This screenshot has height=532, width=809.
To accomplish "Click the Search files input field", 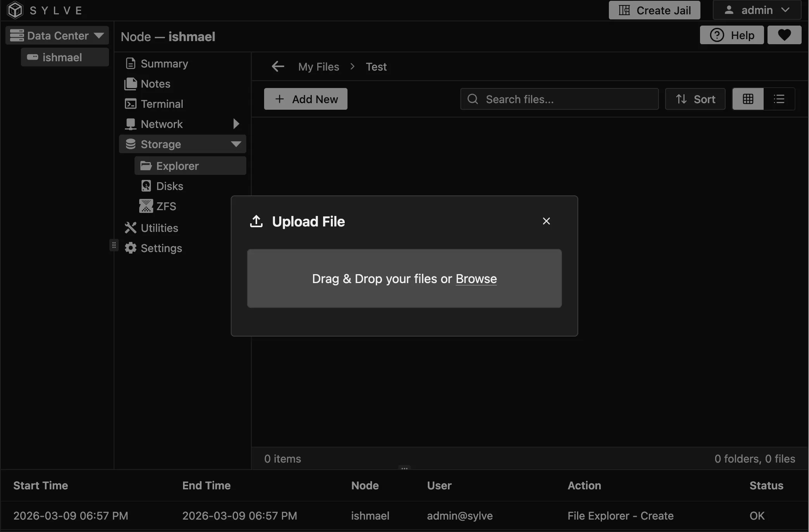I will click(558, 99).
